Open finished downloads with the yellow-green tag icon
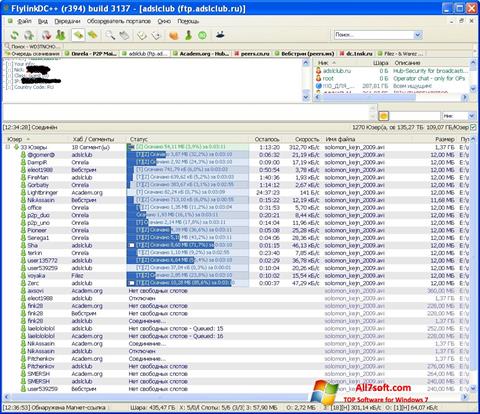 pos(92,35)
